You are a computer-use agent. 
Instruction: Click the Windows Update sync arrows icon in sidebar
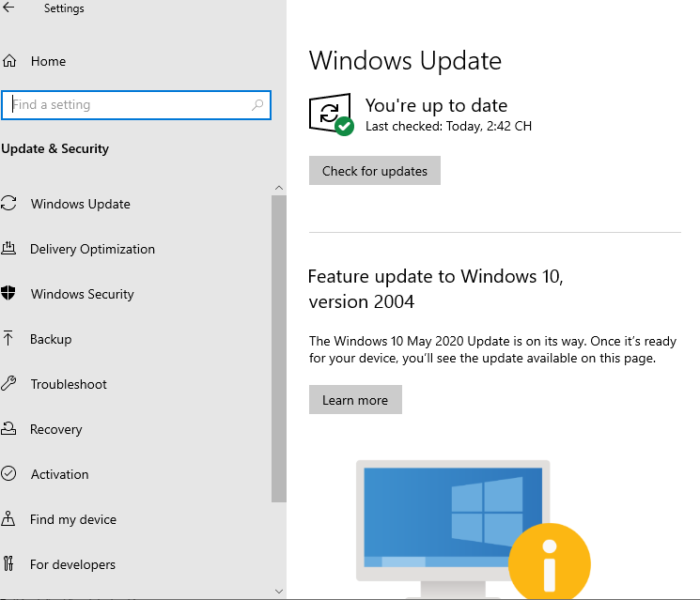click(x=8, y=203)
